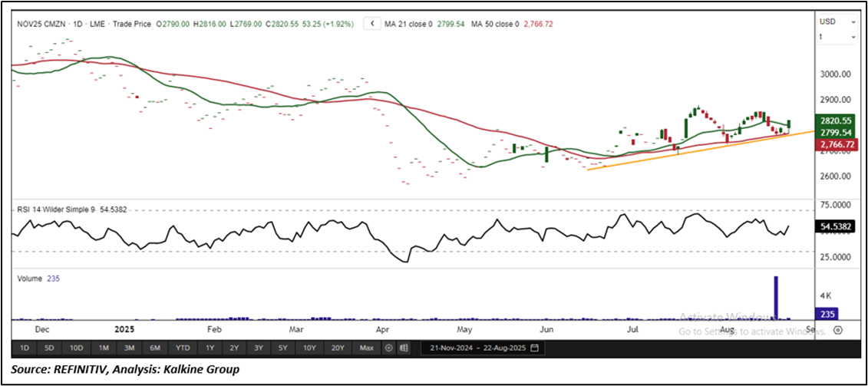Select the 3M time range button
The image size is (868, 386).
[x=130, y=348]
